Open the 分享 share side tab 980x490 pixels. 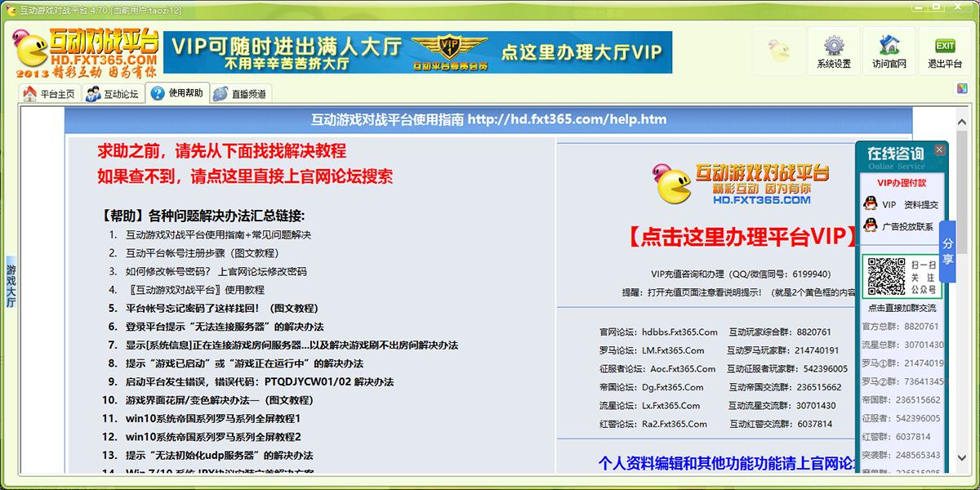[947, 252]
